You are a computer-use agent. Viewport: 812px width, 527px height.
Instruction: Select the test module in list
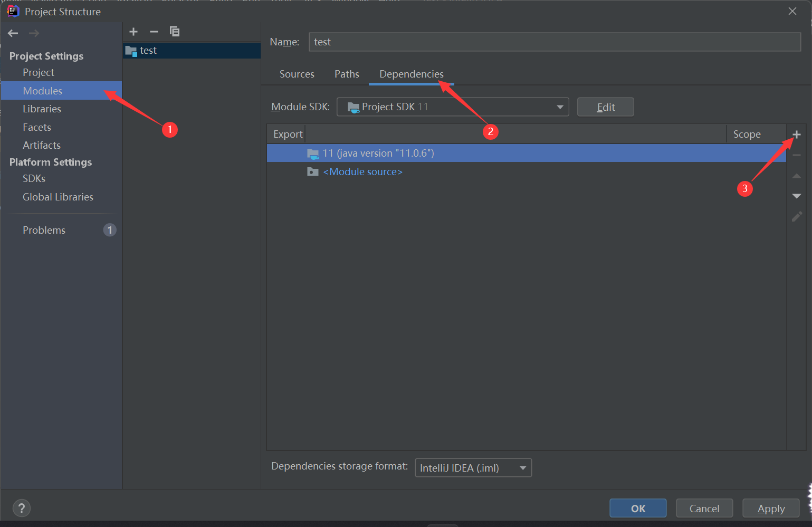click(x=192, y=51)
